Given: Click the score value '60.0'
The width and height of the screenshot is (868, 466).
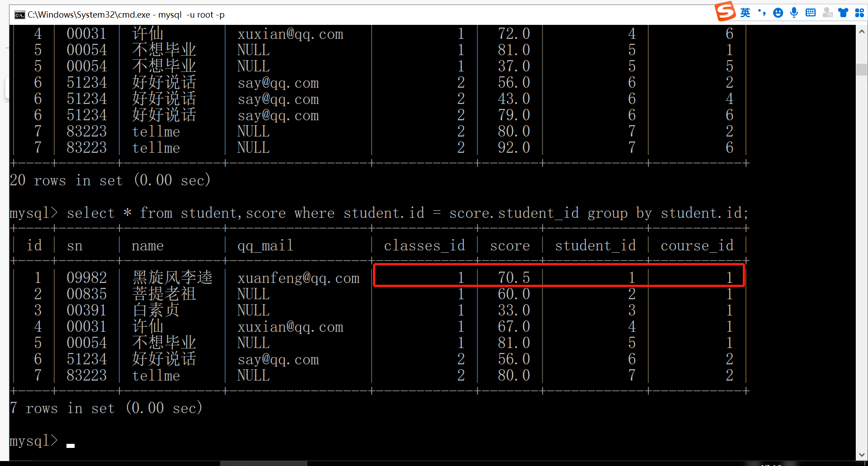Looking at the screenshot, I should 514,294.
